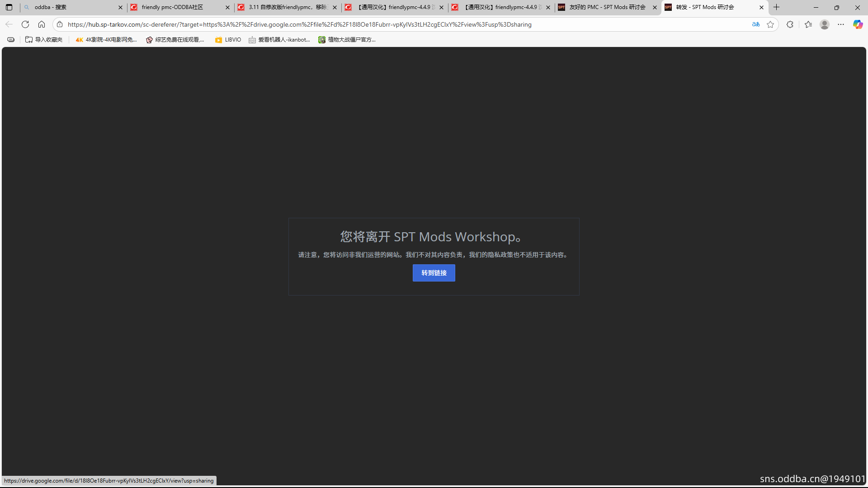Open the LIBVIO bookmark

coord(228,40)
